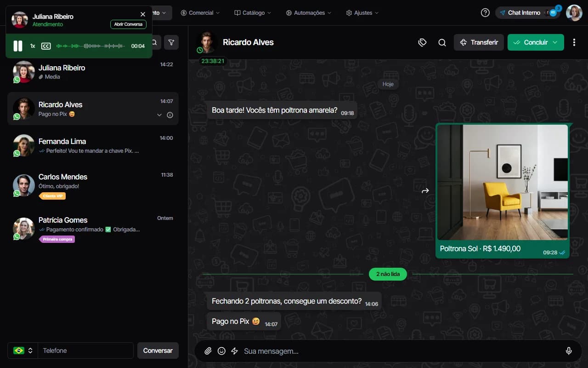Select the Patrícia Gomes conversation
The height and width of the screenshot is (368, 588).
pos(93,228)
